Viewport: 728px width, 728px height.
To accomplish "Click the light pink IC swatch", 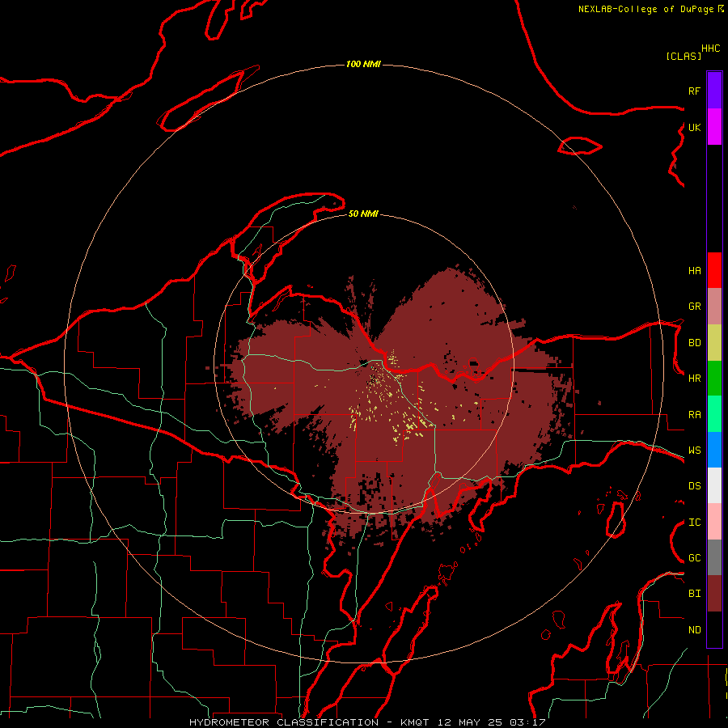I will pos(714,522).
